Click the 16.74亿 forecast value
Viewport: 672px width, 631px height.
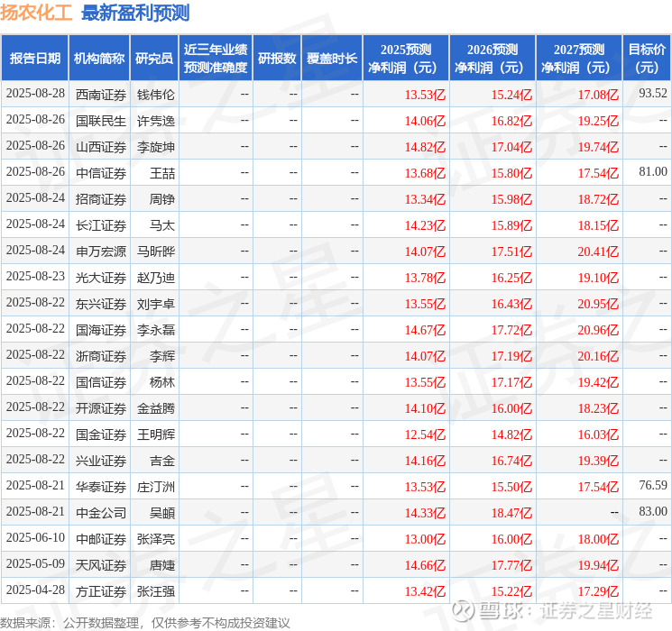coord(511,461)
